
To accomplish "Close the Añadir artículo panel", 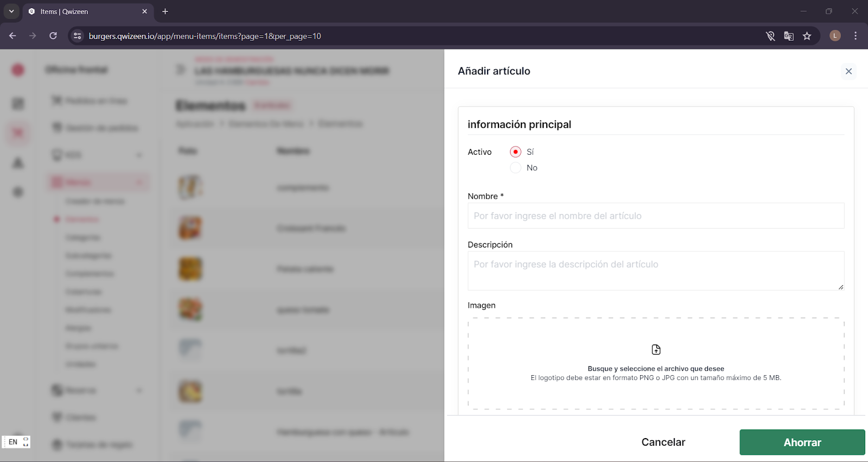I will click(848, 71).
